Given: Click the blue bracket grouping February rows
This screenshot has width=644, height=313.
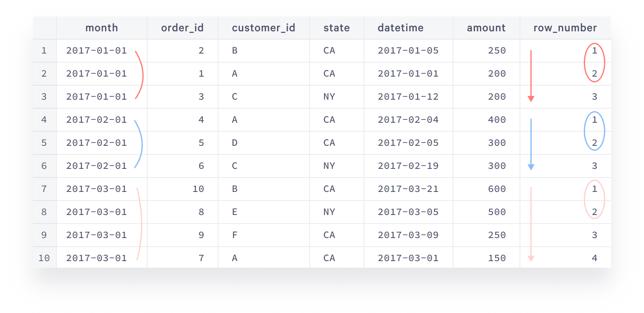Looking at the screenshot, I should coord(139,144).
